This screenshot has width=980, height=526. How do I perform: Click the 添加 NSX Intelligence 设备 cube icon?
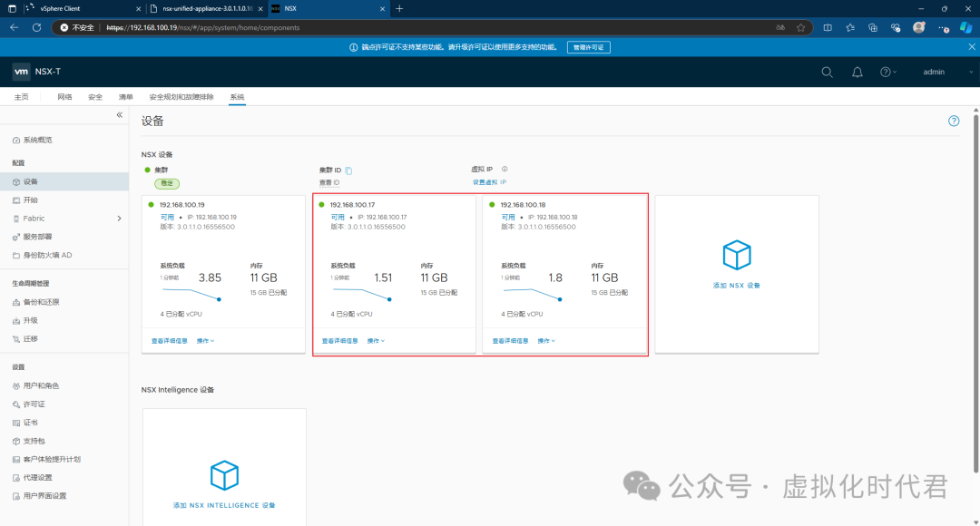point(224,475)
